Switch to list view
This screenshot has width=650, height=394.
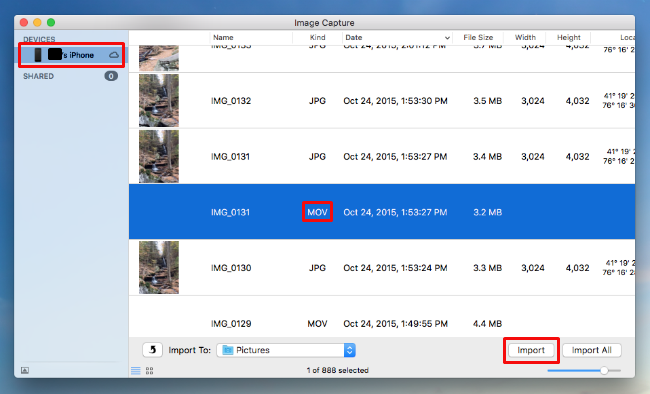coord(136,371)
